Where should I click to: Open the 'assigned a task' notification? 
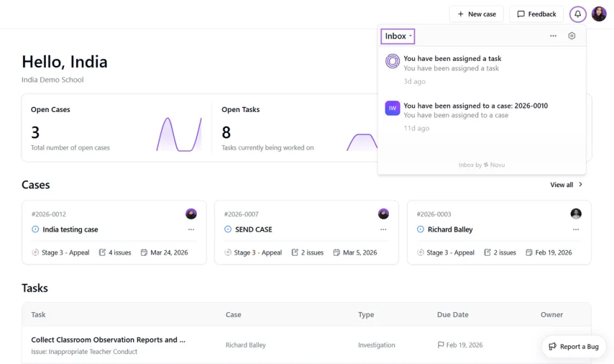coord(482,70)
